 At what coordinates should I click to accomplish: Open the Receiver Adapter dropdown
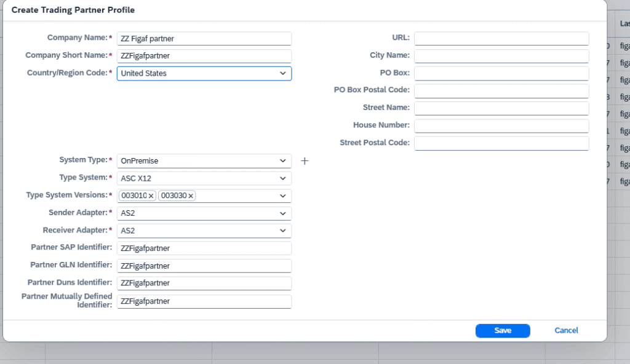click(x=283, y=231)
